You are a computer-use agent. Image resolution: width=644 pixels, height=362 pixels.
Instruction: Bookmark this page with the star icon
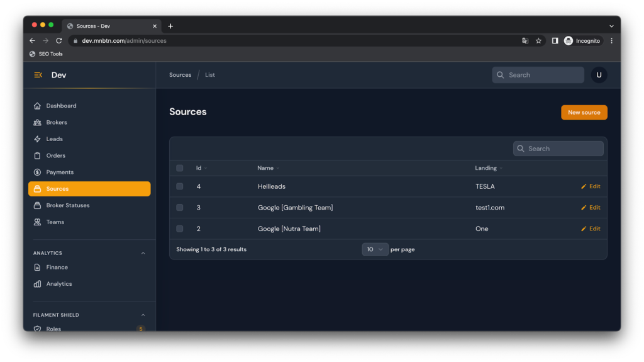[x=538, y=41]
